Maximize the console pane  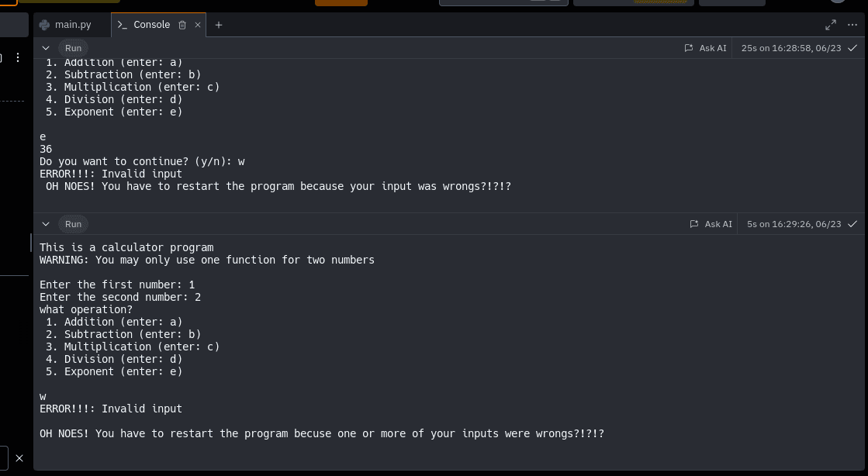831,25
